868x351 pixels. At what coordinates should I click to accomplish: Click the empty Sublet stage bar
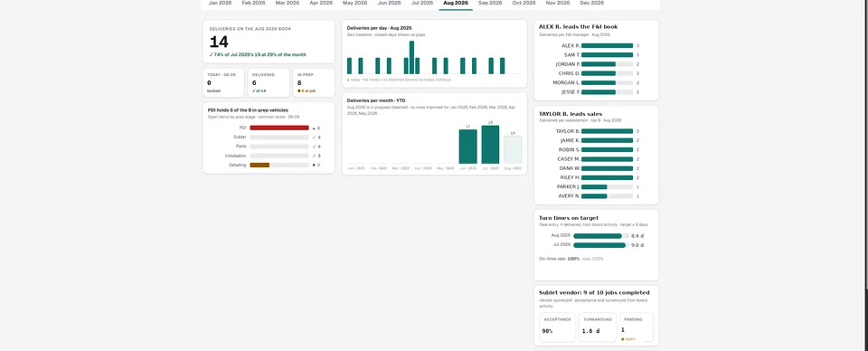click(x=279, y=138)
